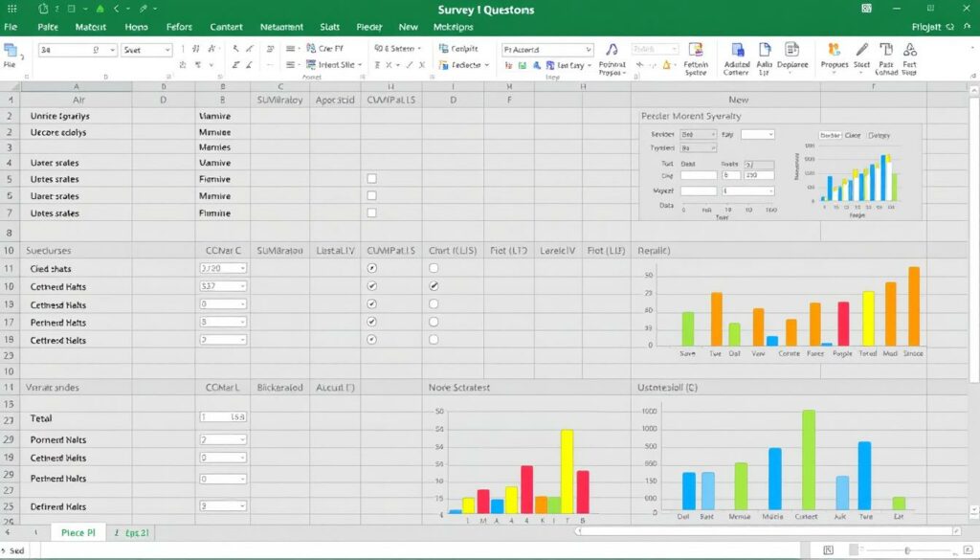
Task: Toggle the checkbox in the Uaret srales Mamire row
Action: tap(372, 195)
